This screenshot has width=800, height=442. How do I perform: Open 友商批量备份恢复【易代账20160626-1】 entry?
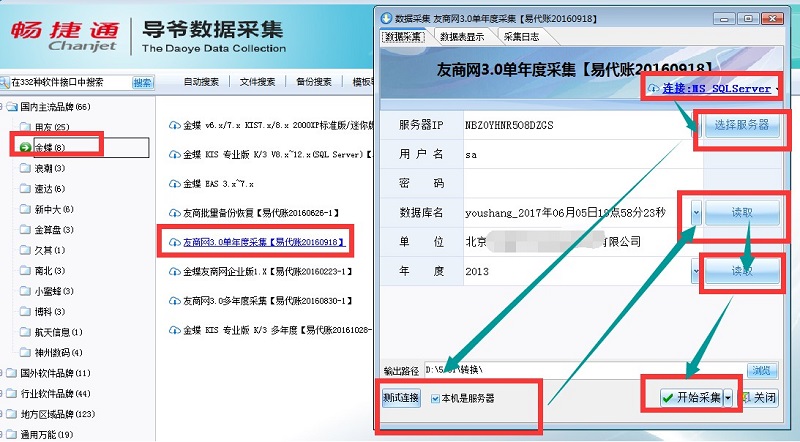tap(261, 213)
